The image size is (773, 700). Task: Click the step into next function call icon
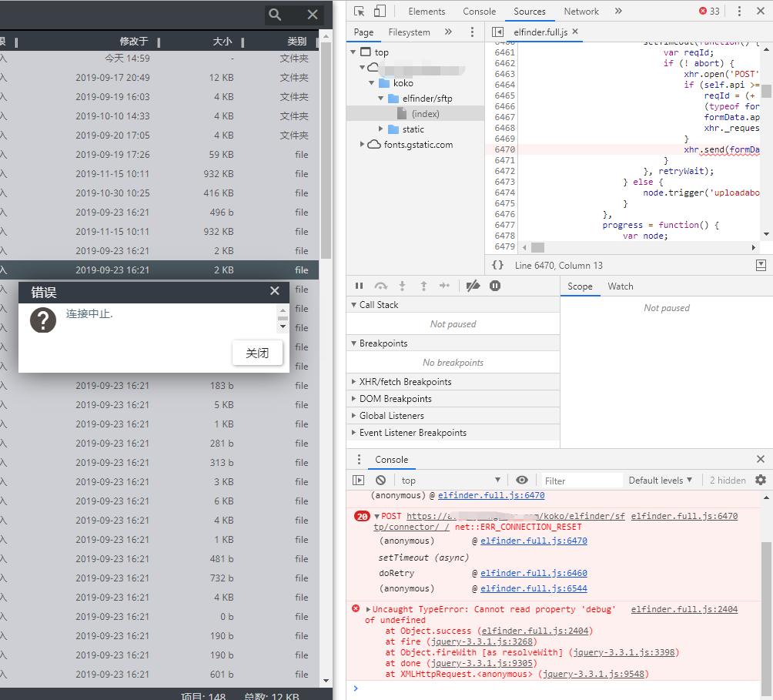[x=402, y=286]
